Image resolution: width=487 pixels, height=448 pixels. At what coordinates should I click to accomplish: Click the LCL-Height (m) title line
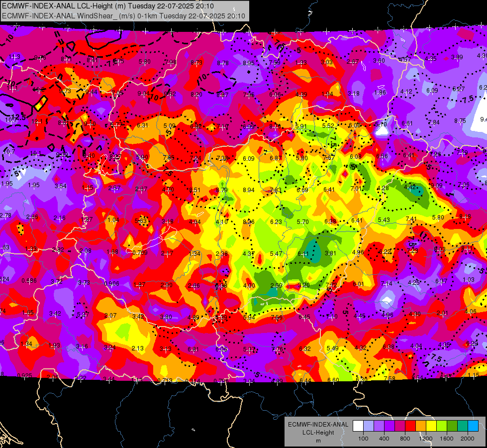tap(108, 5)
